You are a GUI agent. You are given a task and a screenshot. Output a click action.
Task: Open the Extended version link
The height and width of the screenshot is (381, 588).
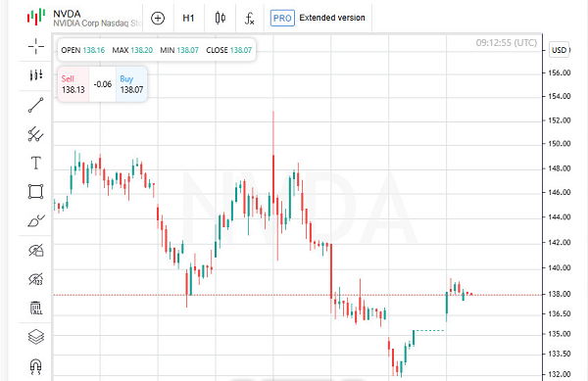tap(332, 18)
